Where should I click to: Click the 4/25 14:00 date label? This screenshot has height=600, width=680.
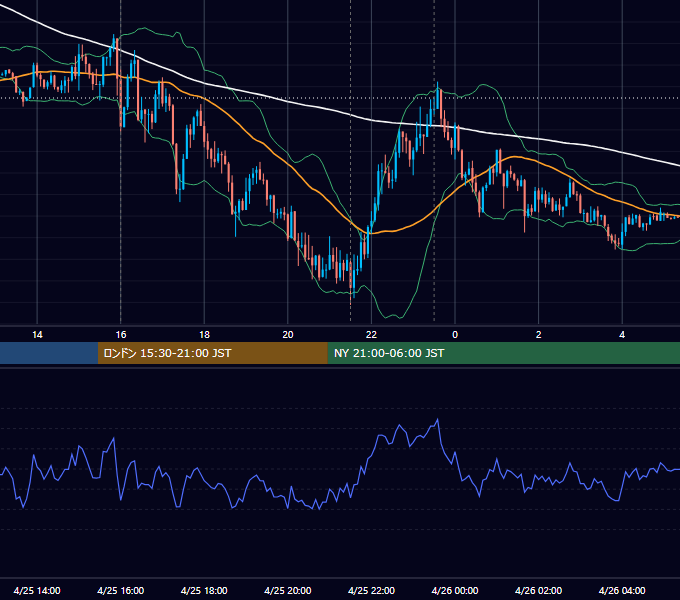pos(37,590)
